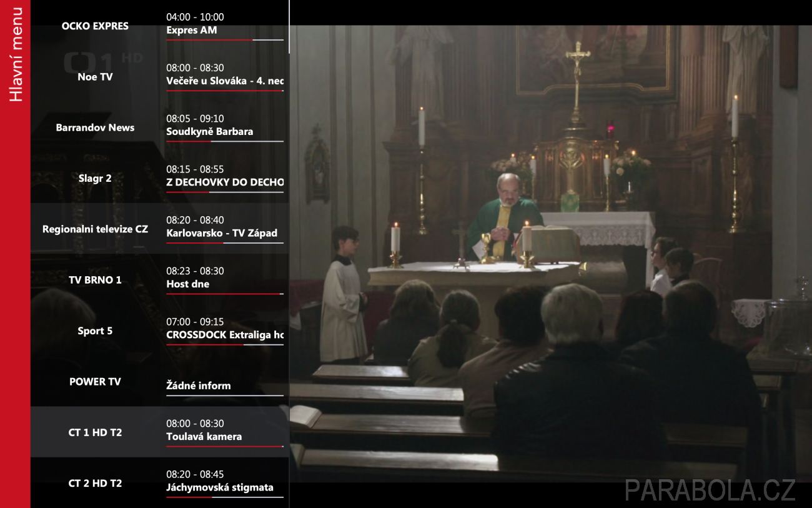Tune to TV BRNO 1
Screen dimensions: 812x508
95,280
